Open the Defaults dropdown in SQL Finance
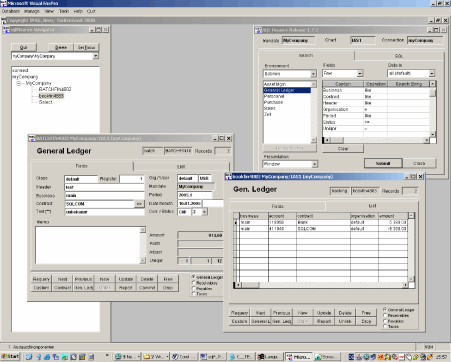451x362 pixels. [x=432, y=73]
